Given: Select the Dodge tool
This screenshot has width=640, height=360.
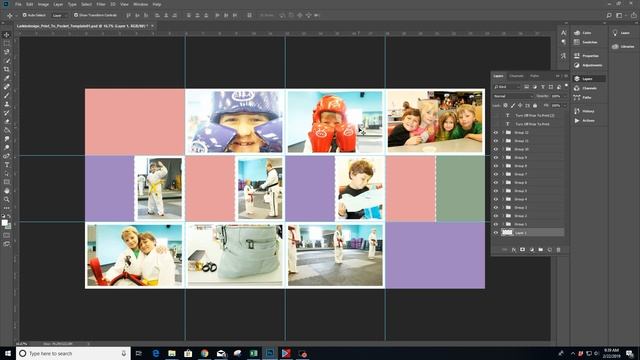Looking at the screenshot, I should tap(7, 147).
